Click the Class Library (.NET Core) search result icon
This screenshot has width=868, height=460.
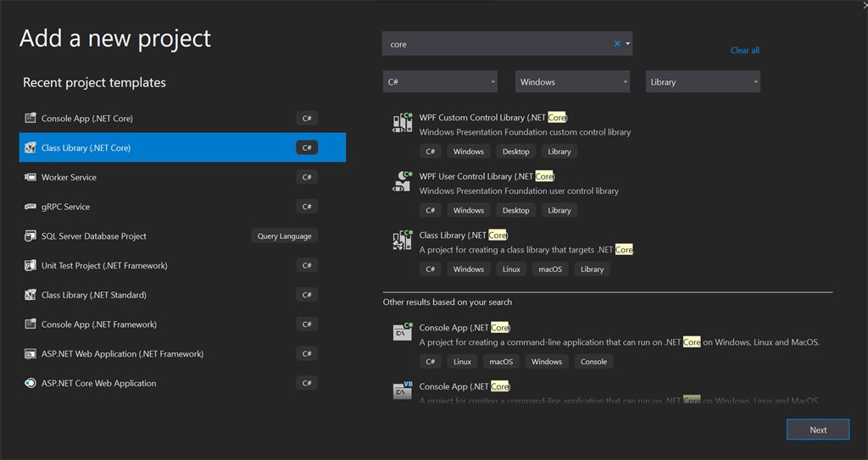point(403,240)
